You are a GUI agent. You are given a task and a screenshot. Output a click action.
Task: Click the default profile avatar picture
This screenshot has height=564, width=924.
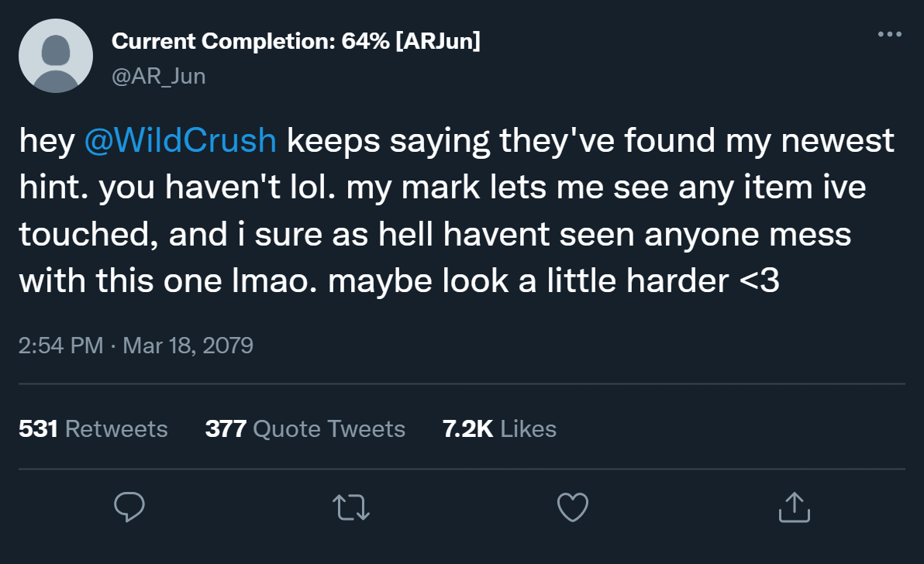tap(56, 57)
